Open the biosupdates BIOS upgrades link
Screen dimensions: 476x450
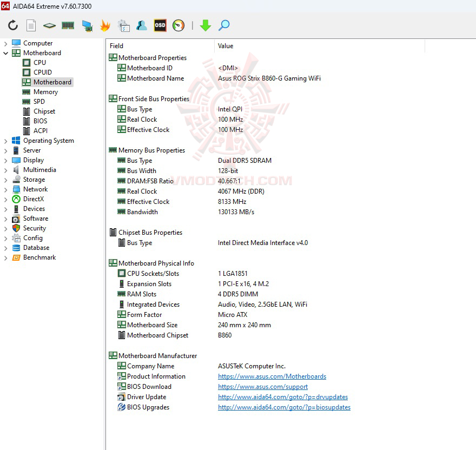tap(284, 407)
